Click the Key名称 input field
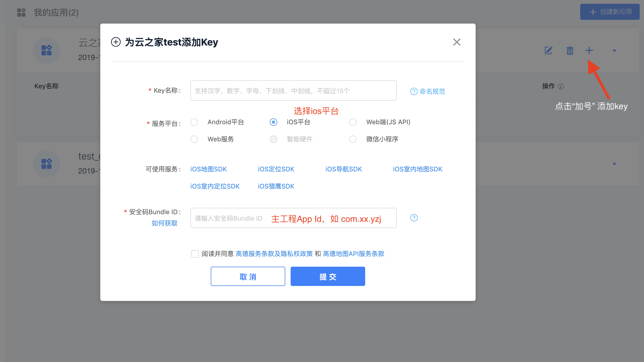This screenshot has height=362, width=644. 293,90
